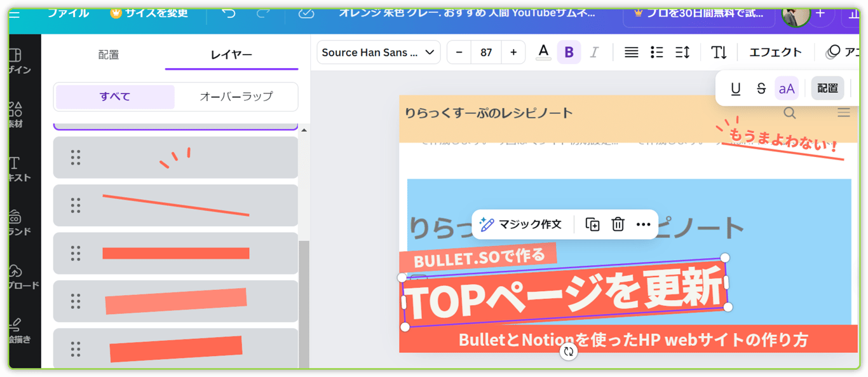Select the three-dash spark lines layer

click(x=175, y=158)
